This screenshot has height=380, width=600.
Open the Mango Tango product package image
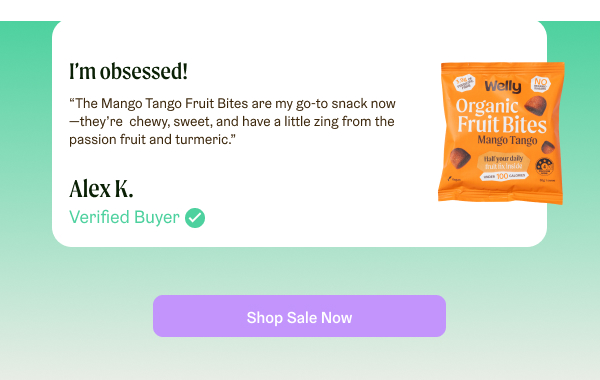pyautogui.click(x=501, y=133)
